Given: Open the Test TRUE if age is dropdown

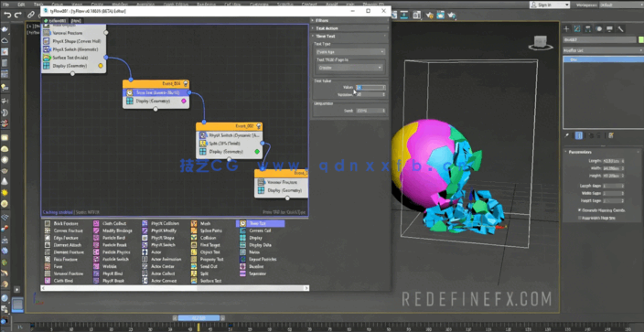Looking at the screenshot, I should [350, 68].
